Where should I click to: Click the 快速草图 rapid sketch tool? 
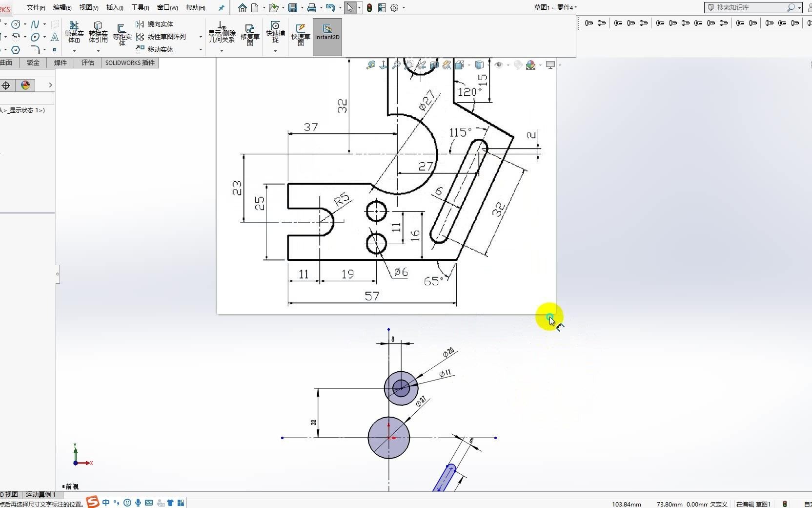tap(301, 34)
